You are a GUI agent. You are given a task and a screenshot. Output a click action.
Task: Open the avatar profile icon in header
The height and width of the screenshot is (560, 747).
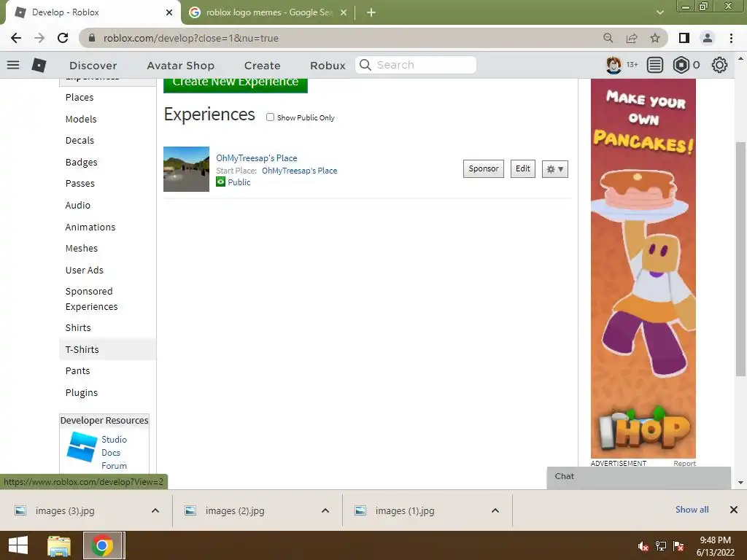(x=614, y=65)
